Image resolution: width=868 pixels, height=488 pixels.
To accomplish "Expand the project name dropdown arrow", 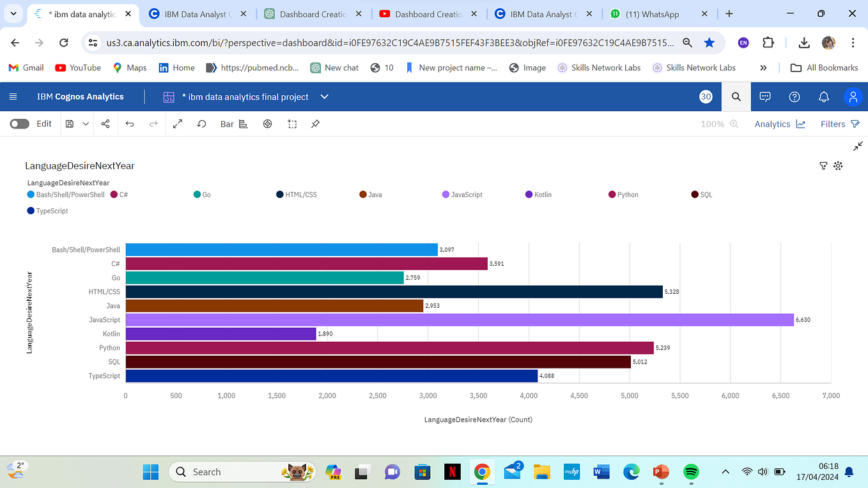I will (324, 96).
